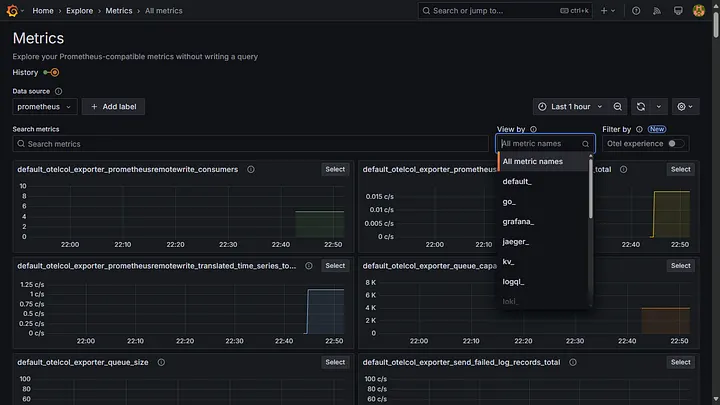Toggle the Otel experience switch

click(675, 144)
